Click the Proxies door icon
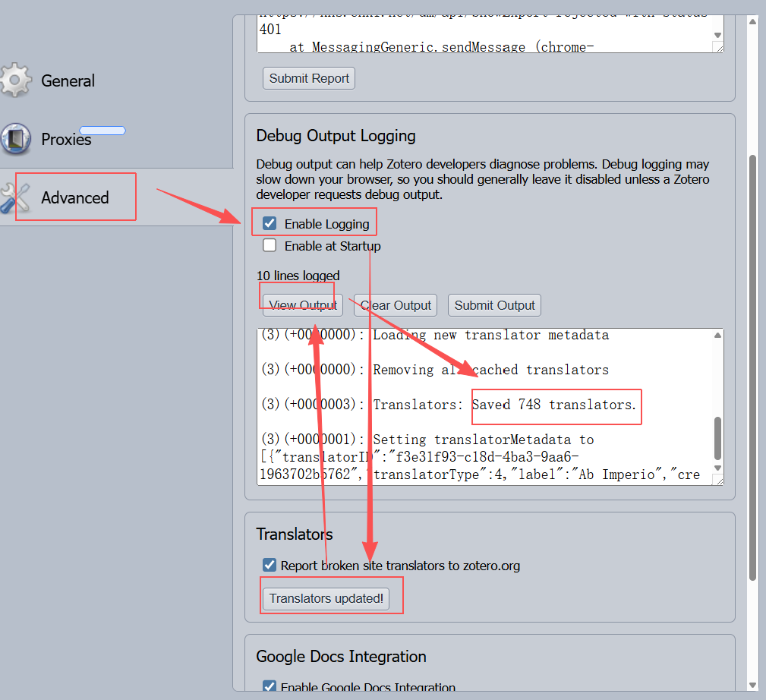Viewport: 766px width, 700px height. [x=16, y=139]
